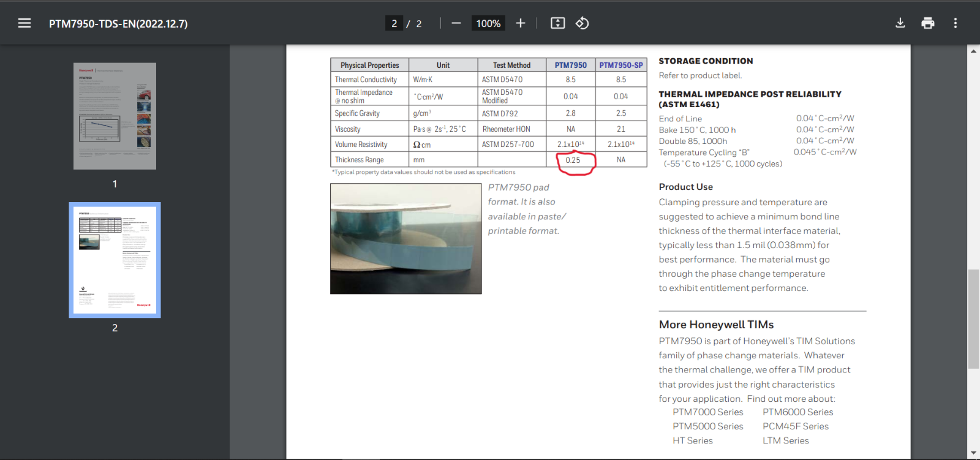The height and width of the screenshot is (460, 980).
Task: Select the page 1 thumbnail
Action: (115, 116)
